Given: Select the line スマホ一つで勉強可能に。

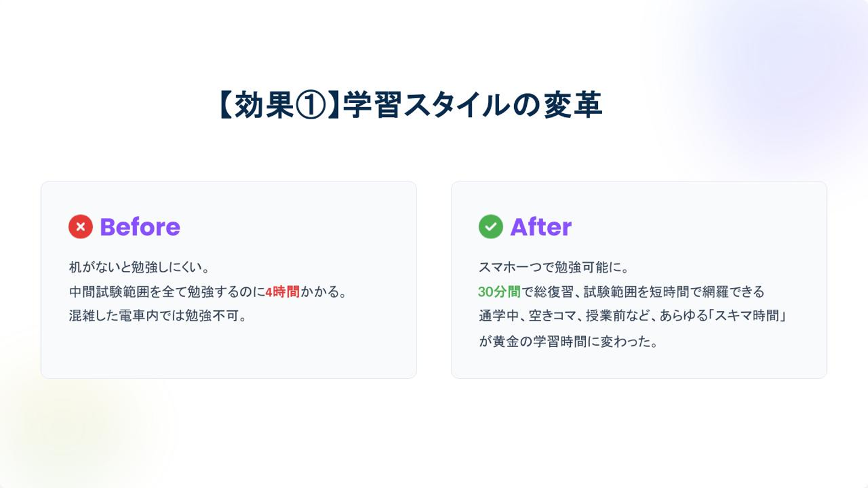Looking at the screenshot, I should click(554, 267).
